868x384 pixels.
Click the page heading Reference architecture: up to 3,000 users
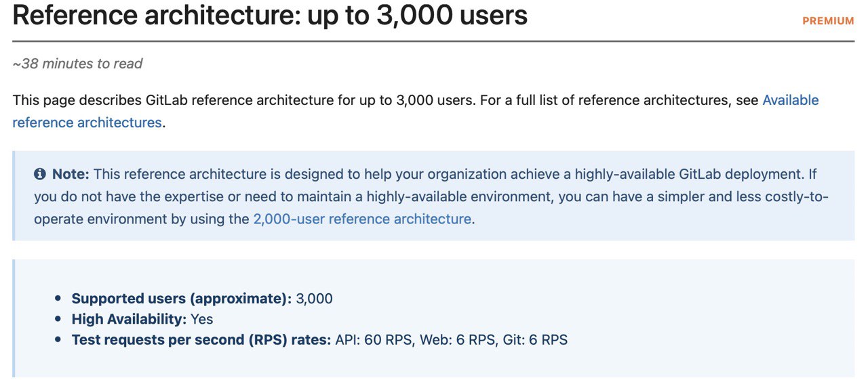tap(270, 15)
